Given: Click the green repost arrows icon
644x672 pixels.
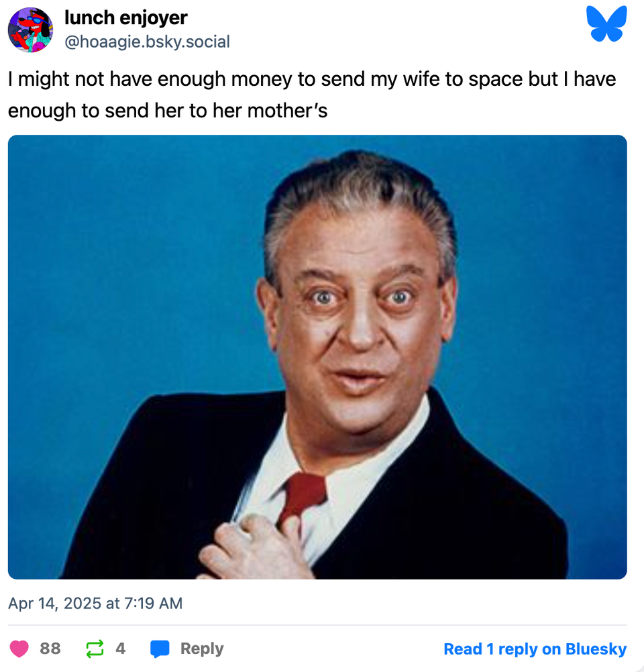Looking at the screenshot, I should pyautogui.click(x=95, y=649).
